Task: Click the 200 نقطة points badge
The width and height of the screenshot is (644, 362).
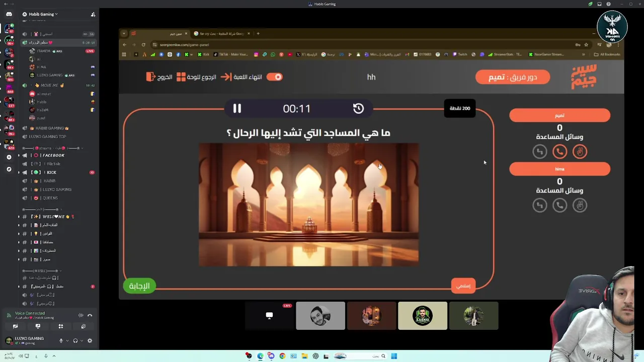Action: point(460,108)
